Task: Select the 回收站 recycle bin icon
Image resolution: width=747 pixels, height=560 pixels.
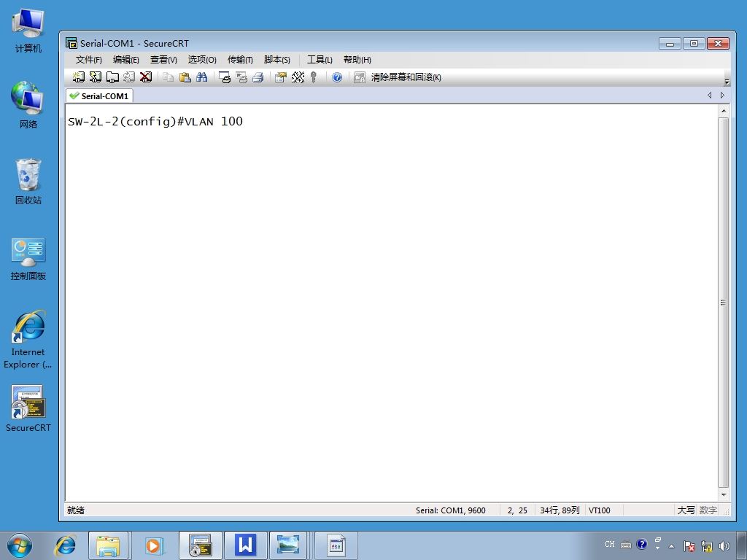Action: pyautogui.click(x=28, y=182)
